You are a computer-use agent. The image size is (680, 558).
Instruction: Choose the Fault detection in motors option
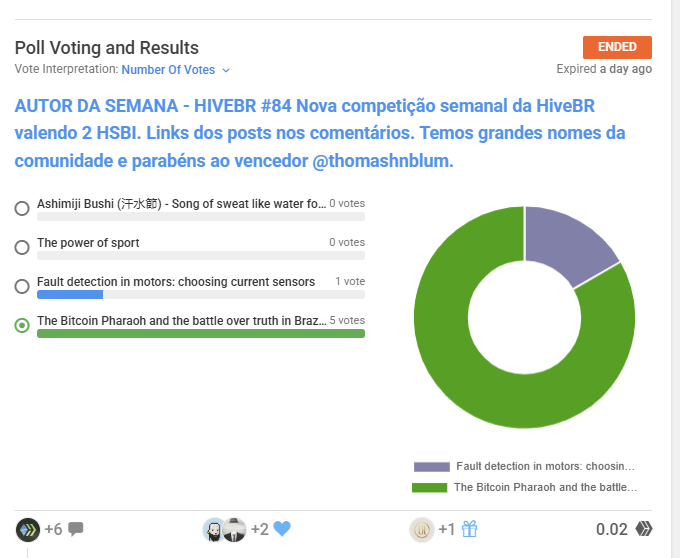tap(22, 286)
